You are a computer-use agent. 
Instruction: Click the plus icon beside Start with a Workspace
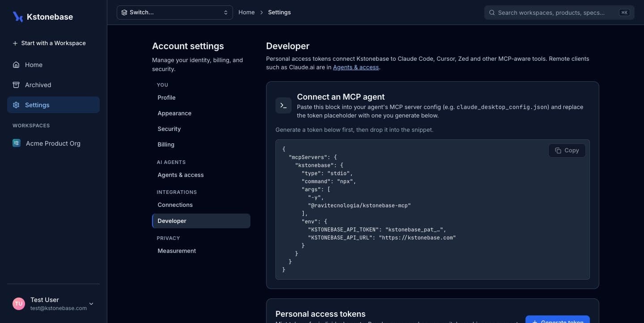(x=15, y=43)
